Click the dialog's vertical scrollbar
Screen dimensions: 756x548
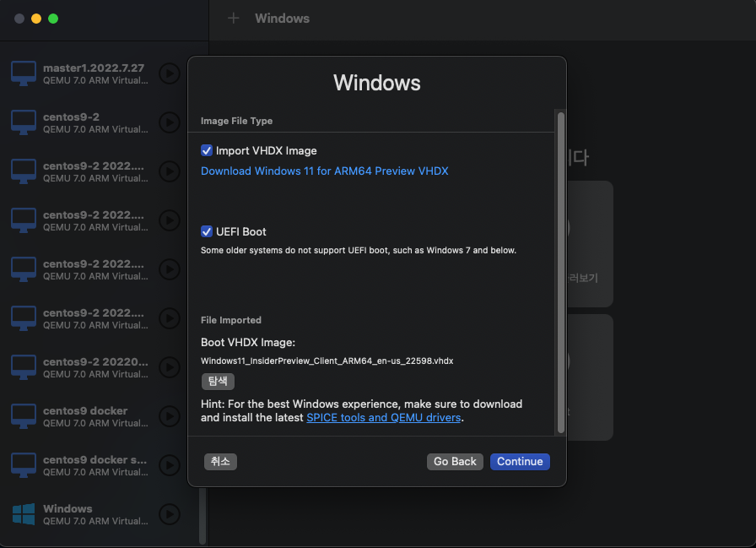coord(561,273)
